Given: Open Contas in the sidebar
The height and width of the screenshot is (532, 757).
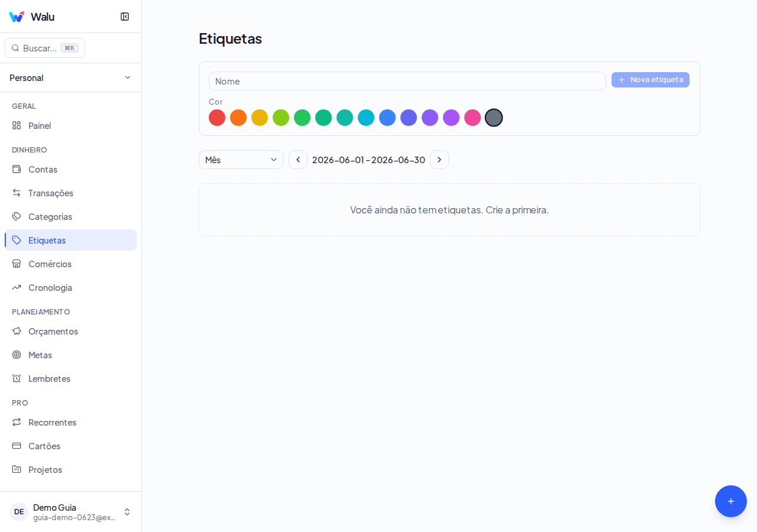Looking at the screenshot, I should [70, 169].
